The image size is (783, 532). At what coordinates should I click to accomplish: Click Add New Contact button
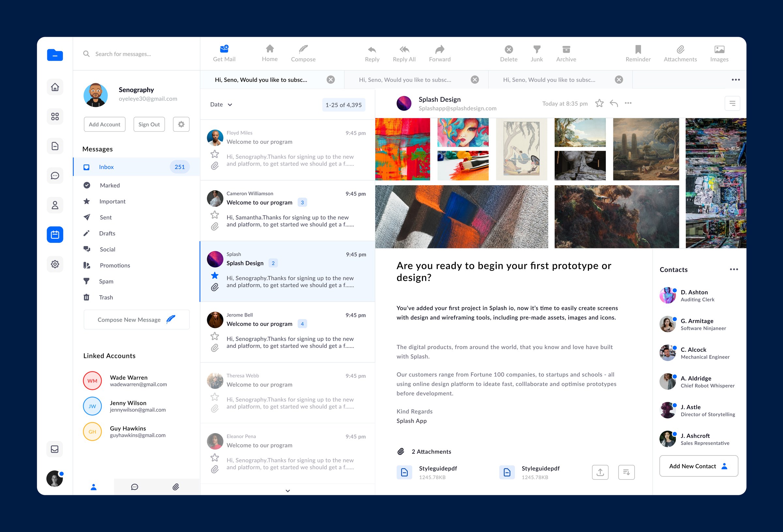coord(699,466)
